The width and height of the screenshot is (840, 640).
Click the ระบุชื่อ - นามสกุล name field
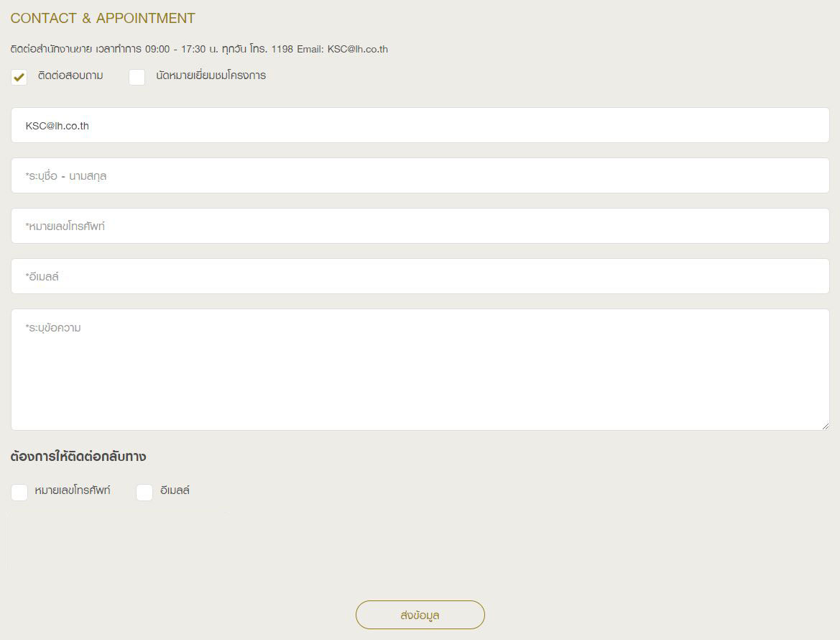click(420, 175)
